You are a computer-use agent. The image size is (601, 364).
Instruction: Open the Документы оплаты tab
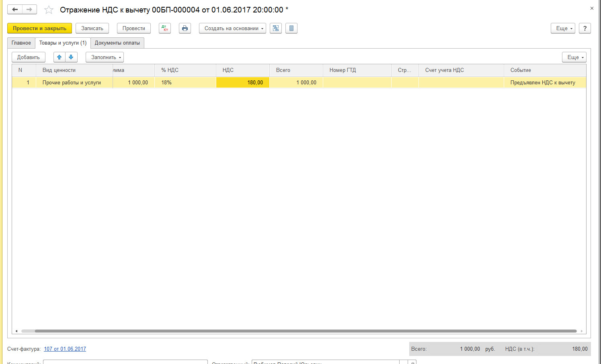(117, 43)
